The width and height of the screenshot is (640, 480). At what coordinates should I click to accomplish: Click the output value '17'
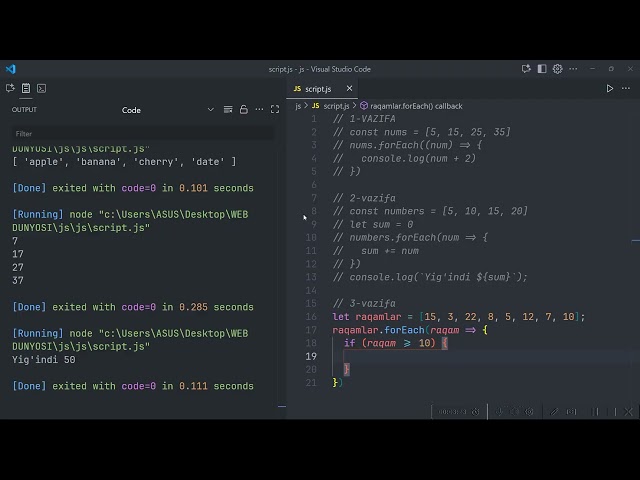coord(18,254)
